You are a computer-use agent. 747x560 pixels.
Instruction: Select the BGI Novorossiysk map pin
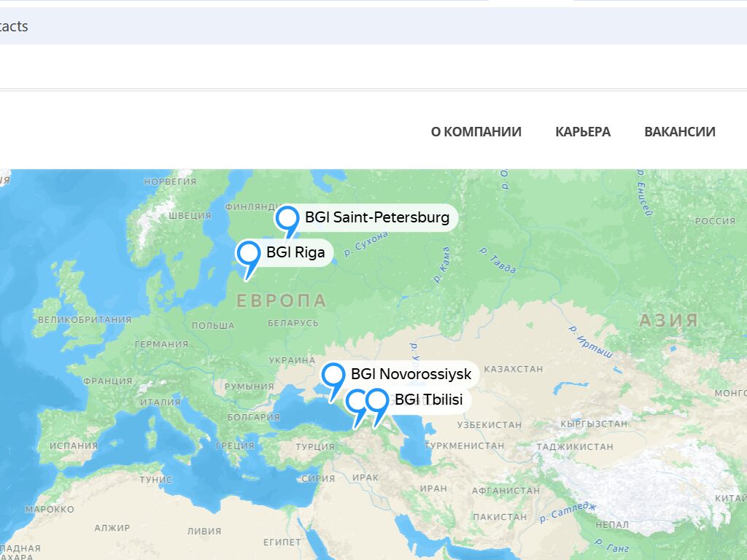click(x=333, y=376)
